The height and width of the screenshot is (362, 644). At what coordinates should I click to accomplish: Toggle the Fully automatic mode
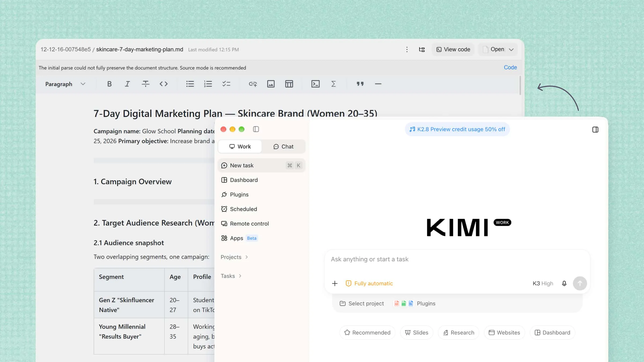coord(369,283)
